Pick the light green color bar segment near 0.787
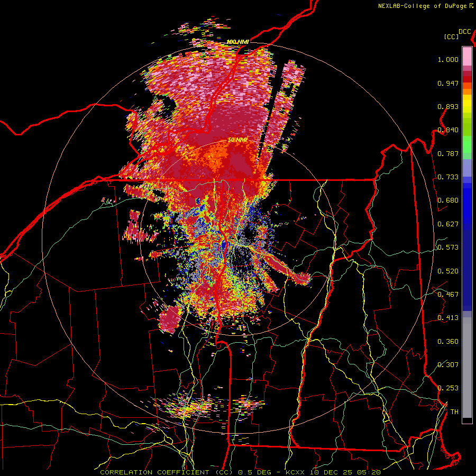The image size is (476, 476). pyautogui.click(x=467, y=148)
